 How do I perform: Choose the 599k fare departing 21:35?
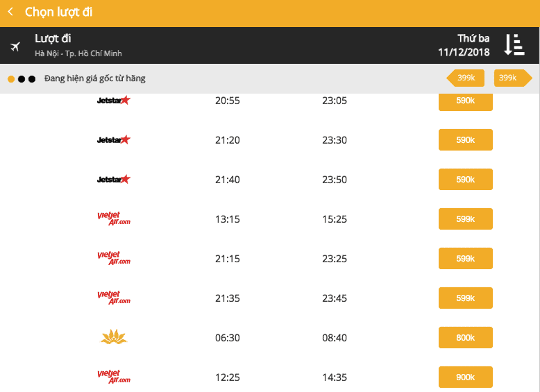[x=466, y=298]
